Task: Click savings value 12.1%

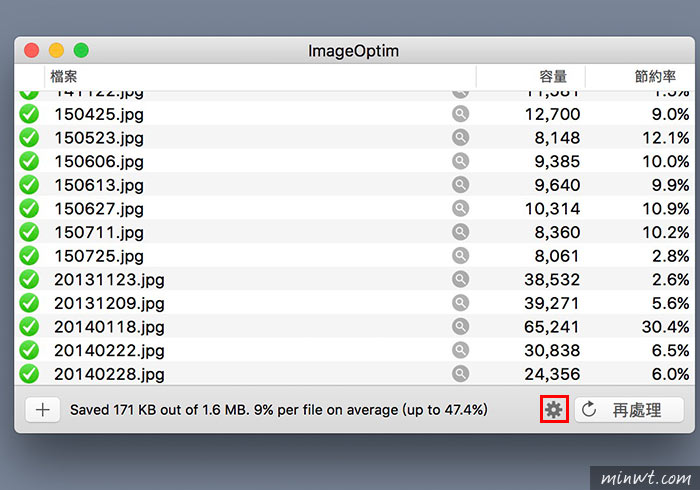Action: (666, 138)
